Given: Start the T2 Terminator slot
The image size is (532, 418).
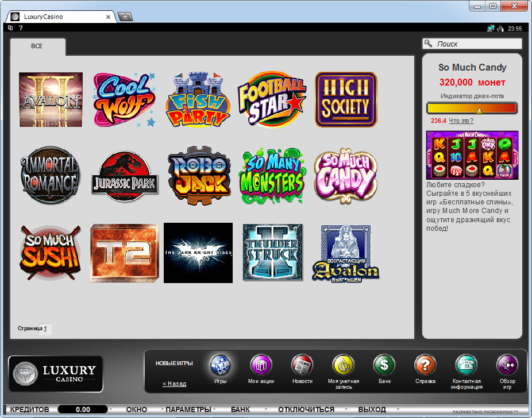Looking at the screenshot, I should pos(125,253).
